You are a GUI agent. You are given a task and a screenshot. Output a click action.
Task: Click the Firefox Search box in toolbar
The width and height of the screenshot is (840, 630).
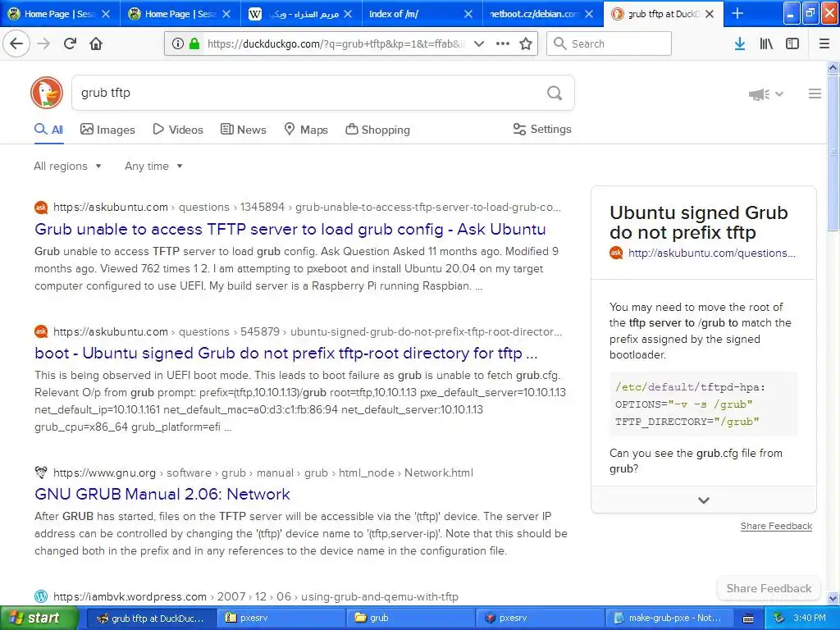[609, 43]
